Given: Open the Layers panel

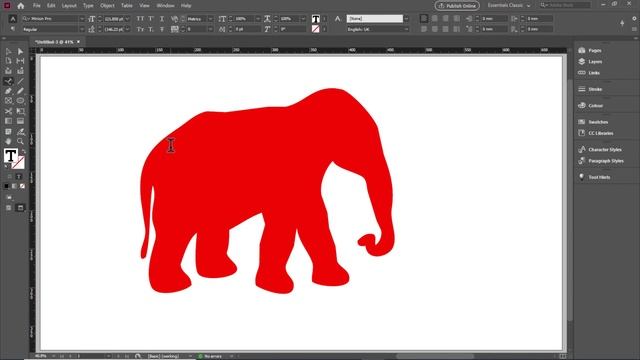Looking at the screenshot, I should click(x=595, y=62).
